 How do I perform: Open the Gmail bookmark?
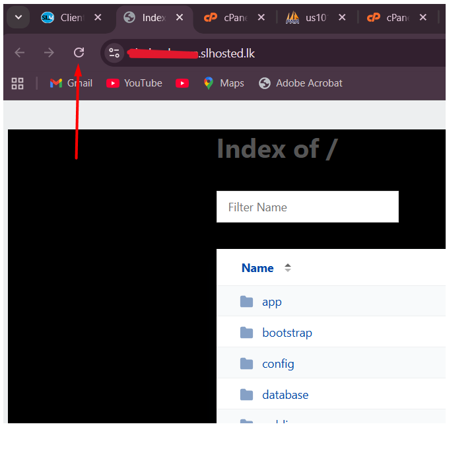click(x=71, y=83)
